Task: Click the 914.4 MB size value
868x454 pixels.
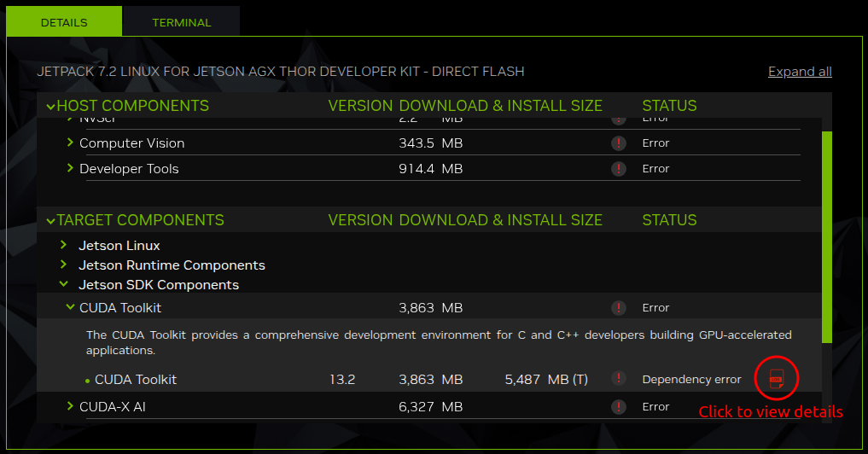Action: (x=431, y=168)
